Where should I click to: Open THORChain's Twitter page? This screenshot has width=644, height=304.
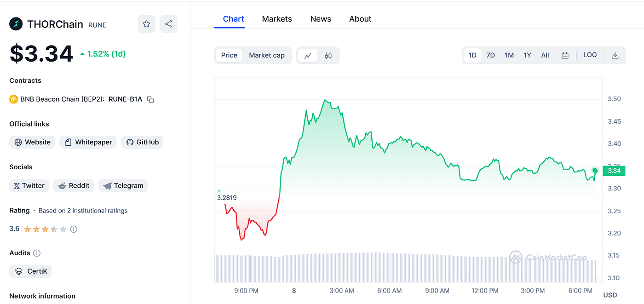(x=29, y=186)
